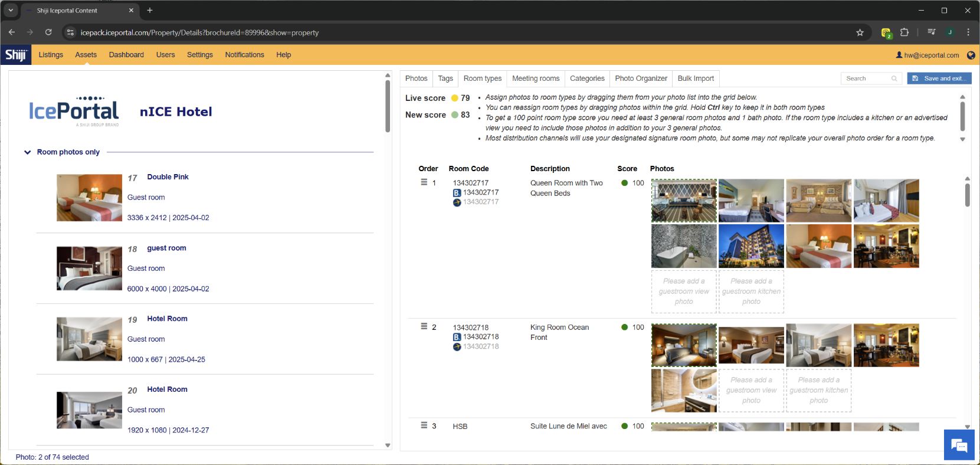Open the browser Extensions puzzle icon

click(x=904, y=32)
